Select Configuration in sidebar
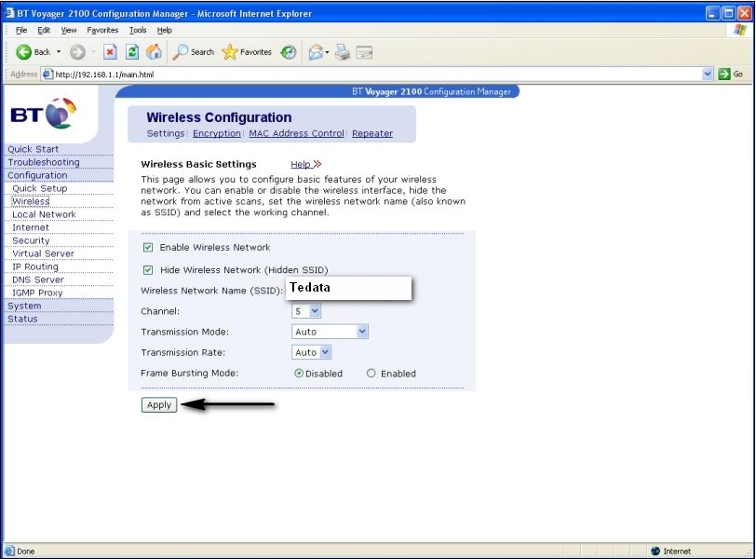 [x=37, y=175]
